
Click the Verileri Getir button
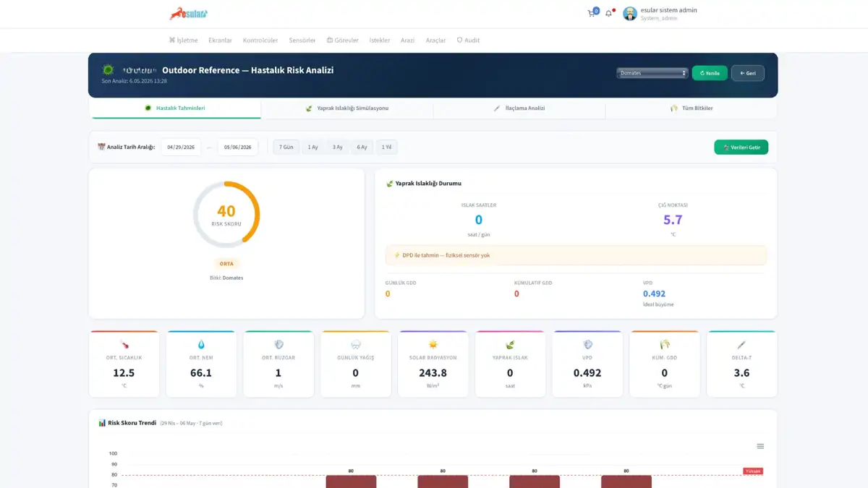coord(741,147)
